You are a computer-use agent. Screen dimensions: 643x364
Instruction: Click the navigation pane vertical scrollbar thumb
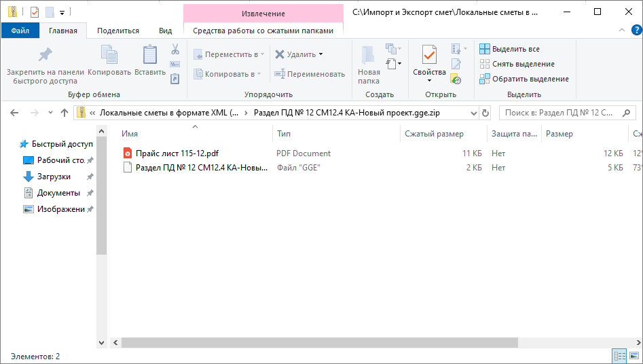[102, 196]
